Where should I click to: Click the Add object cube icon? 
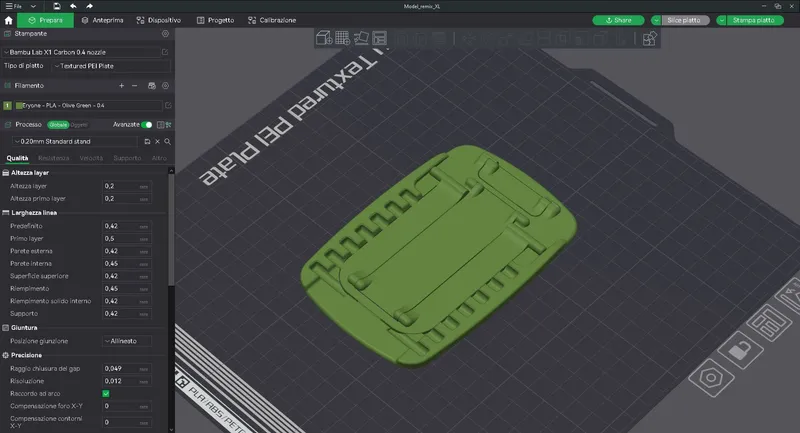coord(324,38)
